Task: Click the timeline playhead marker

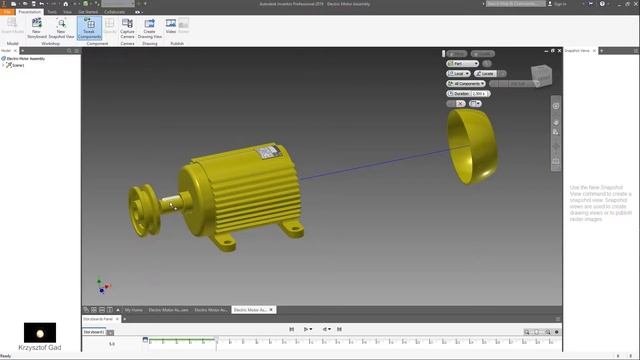Action: 216,340
